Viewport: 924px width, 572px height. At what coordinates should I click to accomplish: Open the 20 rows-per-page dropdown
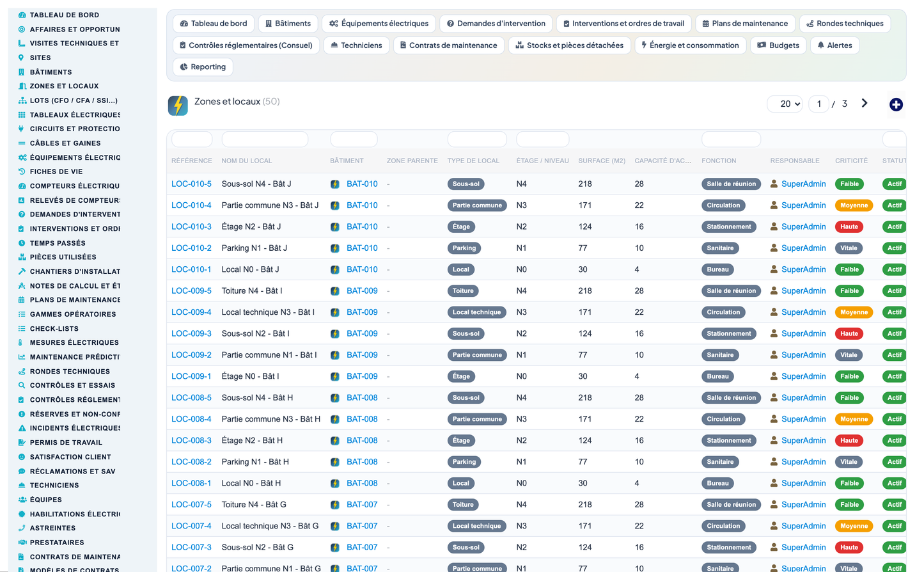coord(785,104)
